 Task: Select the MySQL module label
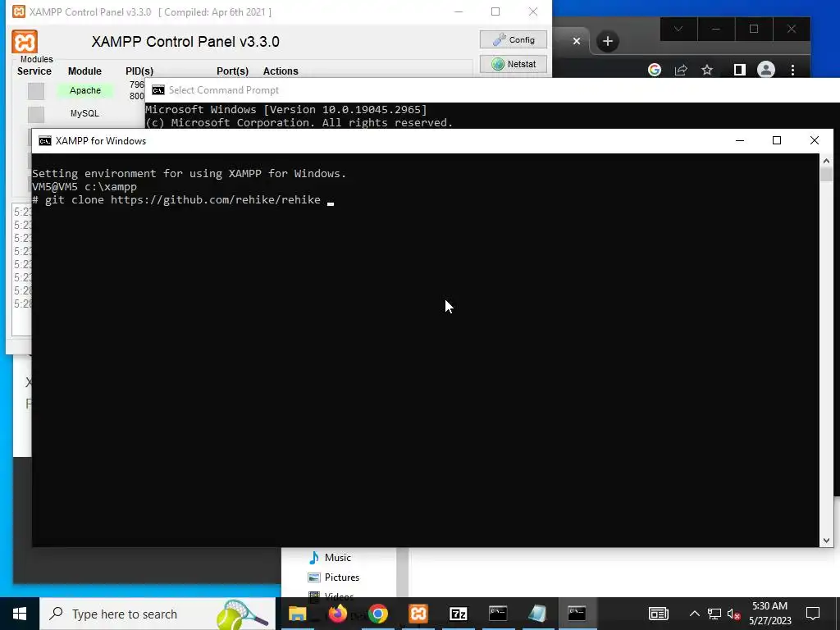(x=84, y=113)
